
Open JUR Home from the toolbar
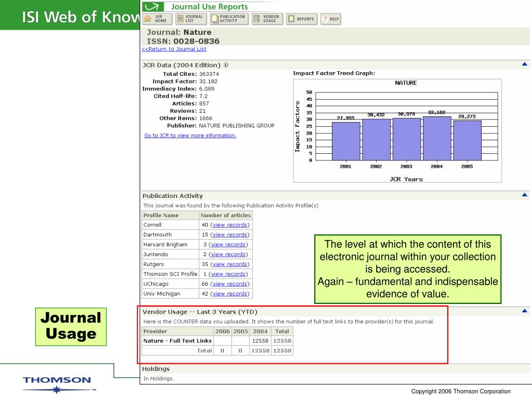(x=157, y=19)
